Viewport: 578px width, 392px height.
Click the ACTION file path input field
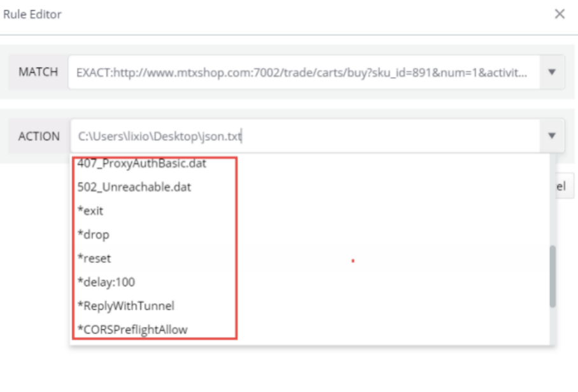(305, 136)
